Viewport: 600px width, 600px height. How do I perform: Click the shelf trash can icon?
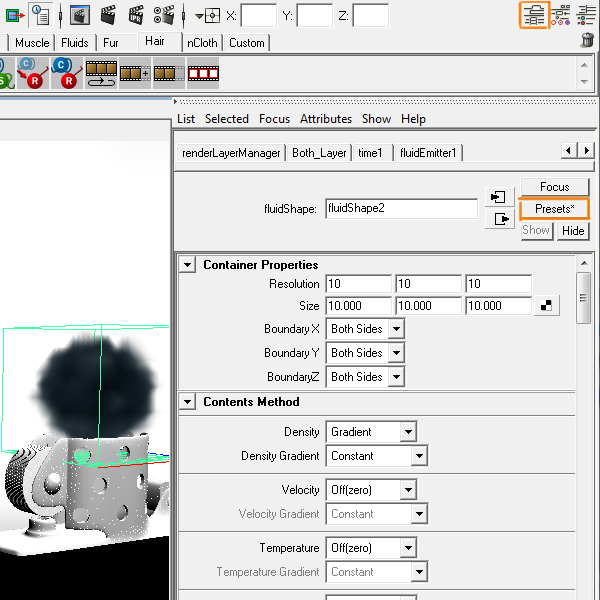tap(587, 40)
